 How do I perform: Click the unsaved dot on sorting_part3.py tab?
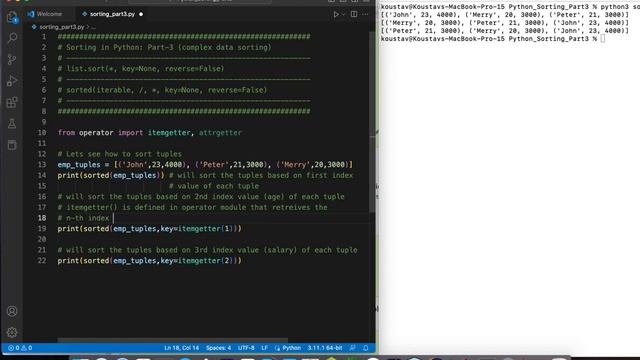[x=141, y=14]
